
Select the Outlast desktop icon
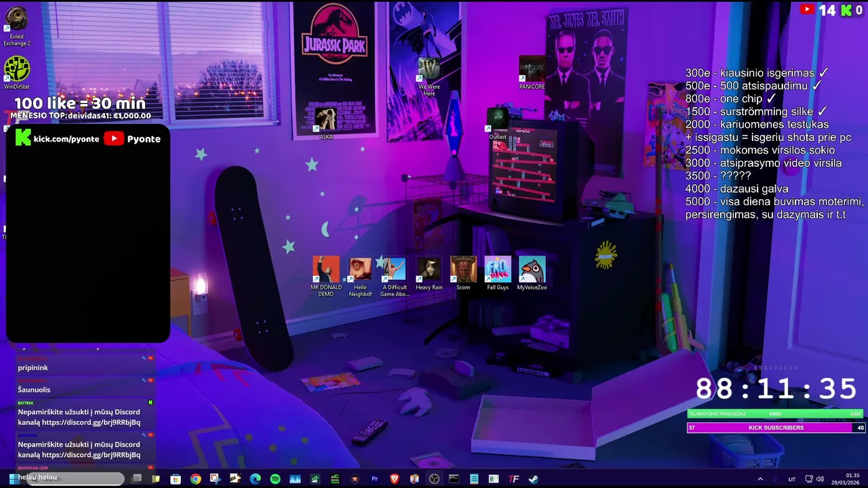498,123
